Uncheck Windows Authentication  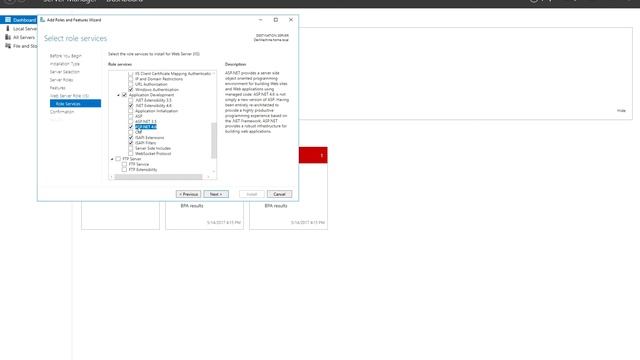131,89
